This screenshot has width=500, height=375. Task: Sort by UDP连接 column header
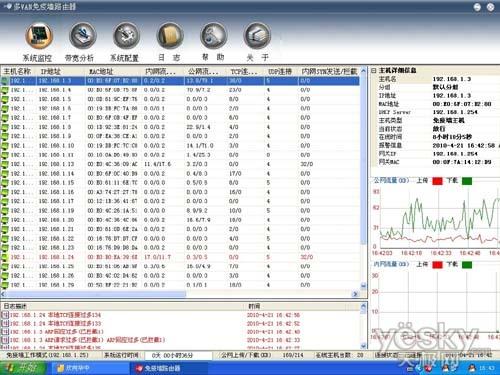click(x=280, y=71)
